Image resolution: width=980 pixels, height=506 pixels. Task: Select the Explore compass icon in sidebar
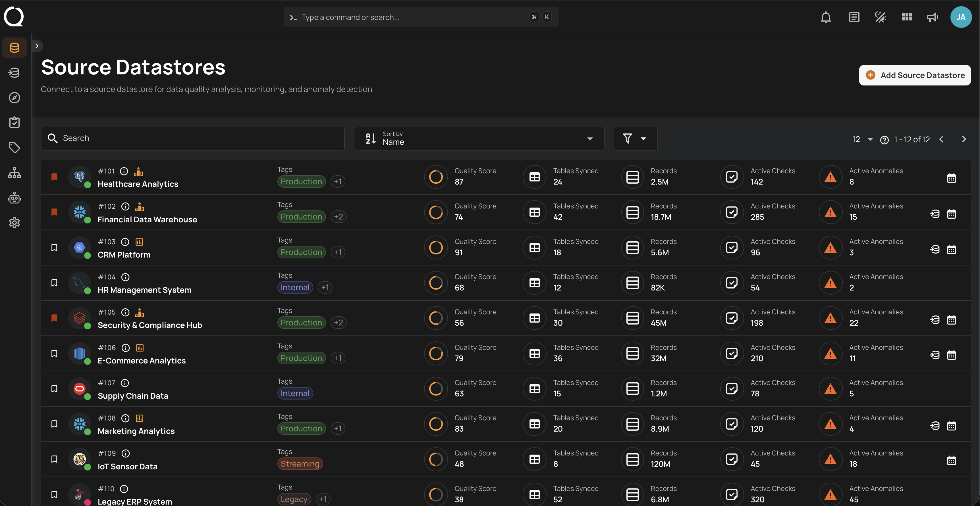(14, 98)
